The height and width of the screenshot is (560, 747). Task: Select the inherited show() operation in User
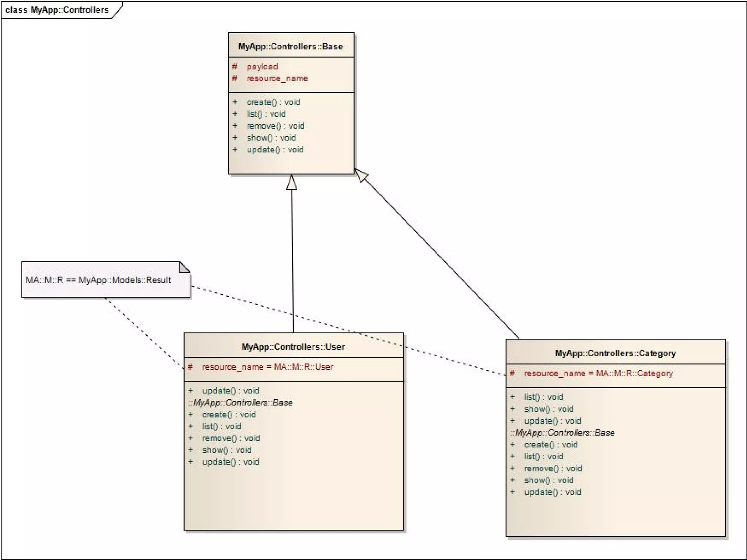click(x=227, y=450)
